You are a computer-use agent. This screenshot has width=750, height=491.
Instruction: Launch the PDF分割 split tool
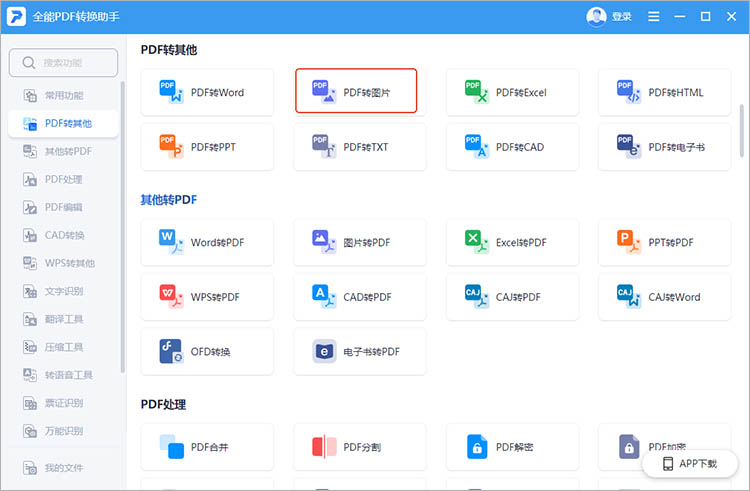point(360,447)
